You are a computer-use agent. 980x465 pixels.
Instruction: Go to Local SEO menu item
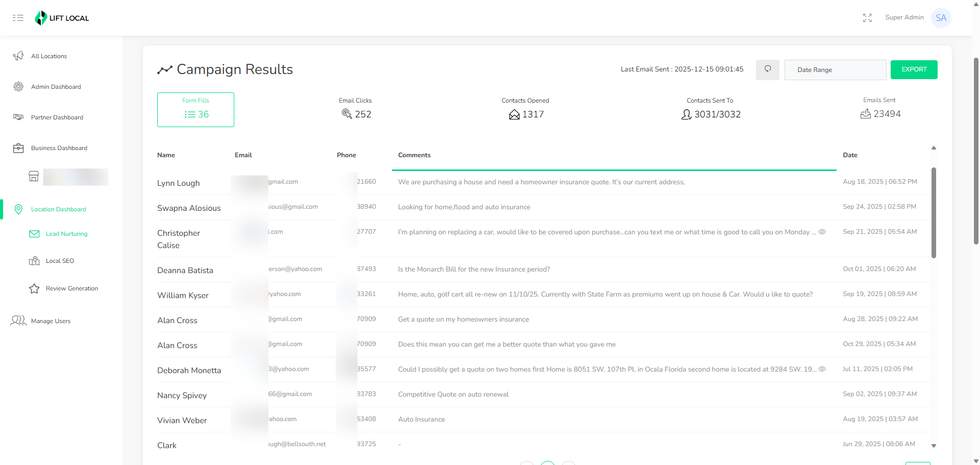pos(60,261)
